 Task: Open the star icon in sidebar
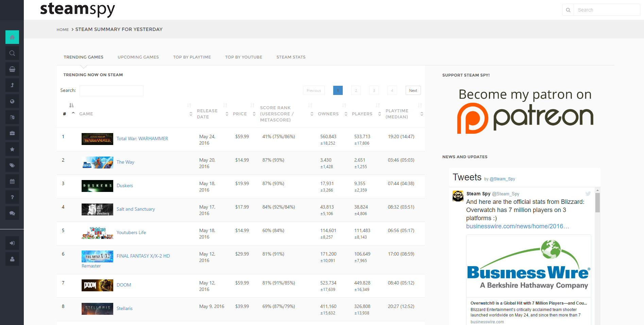tap(12, 149)
